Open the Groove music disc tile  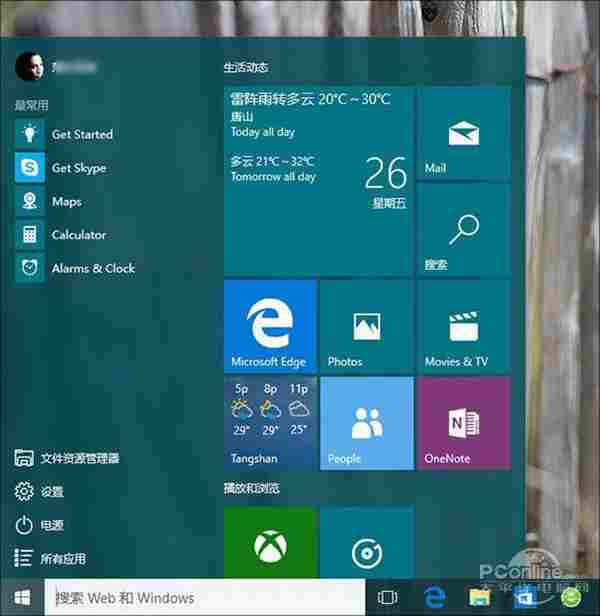[x=366, y=543]
